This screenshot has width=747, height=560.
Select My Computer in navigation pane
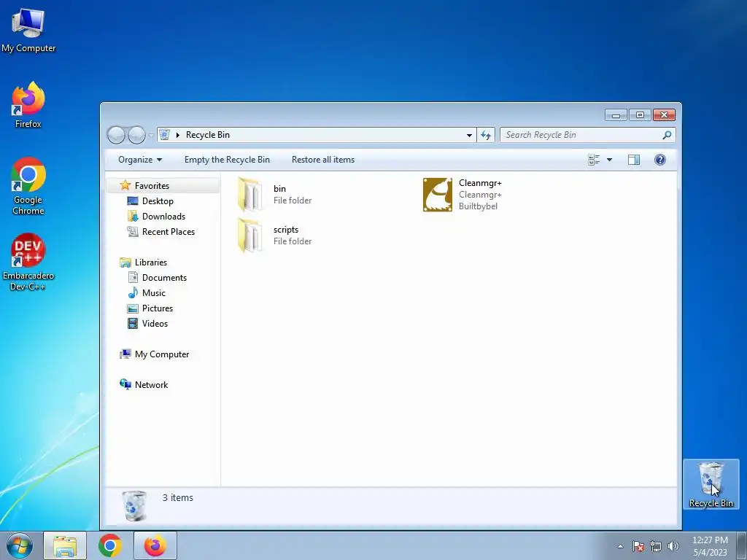[x=161, y=354]
